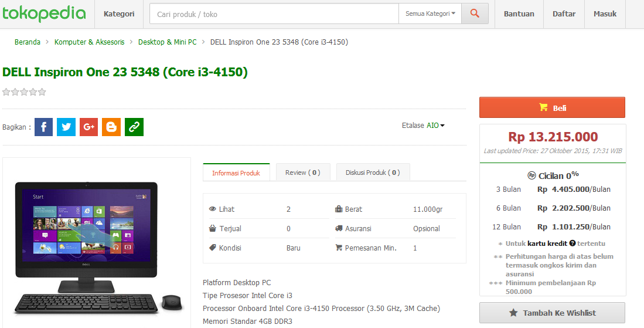The width and height of the screenshot is (644, 328).
Task: Go to Daftar registration
Action: coord(564,14)
